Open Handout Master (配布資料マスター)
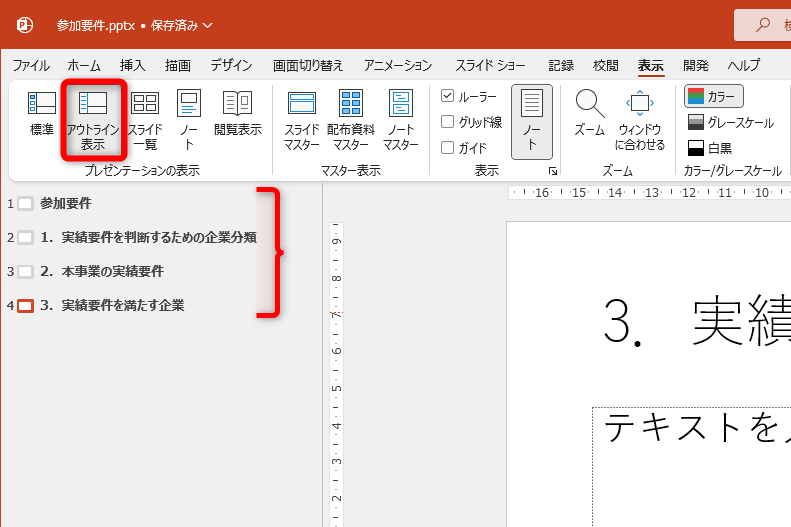The width and height of the screenshot is (791, 527). 351,120
